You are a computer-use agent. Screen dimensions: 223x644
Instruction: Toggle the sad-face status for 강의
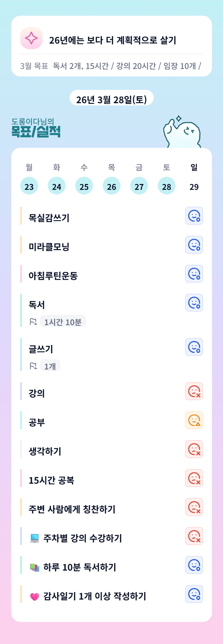point(194,391)
